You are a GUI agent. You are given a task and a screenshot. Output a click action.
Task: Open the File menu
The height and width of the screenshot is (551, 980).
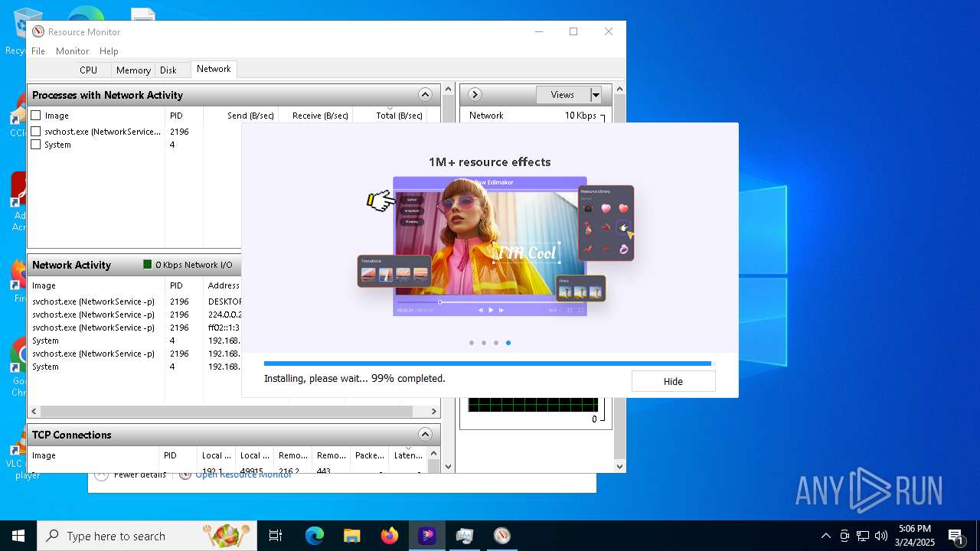pyautogui.click(x=38, y=51)
